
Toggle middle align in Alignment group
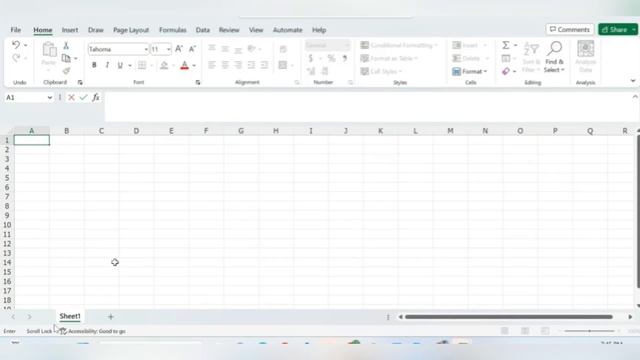point(225,49)
